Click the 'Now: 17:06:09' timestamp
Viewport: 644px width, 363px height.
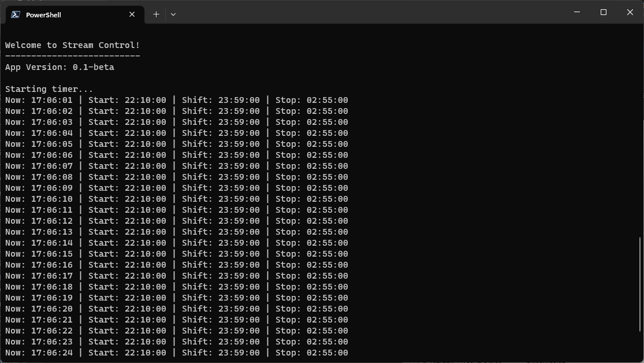click(39, 188)
